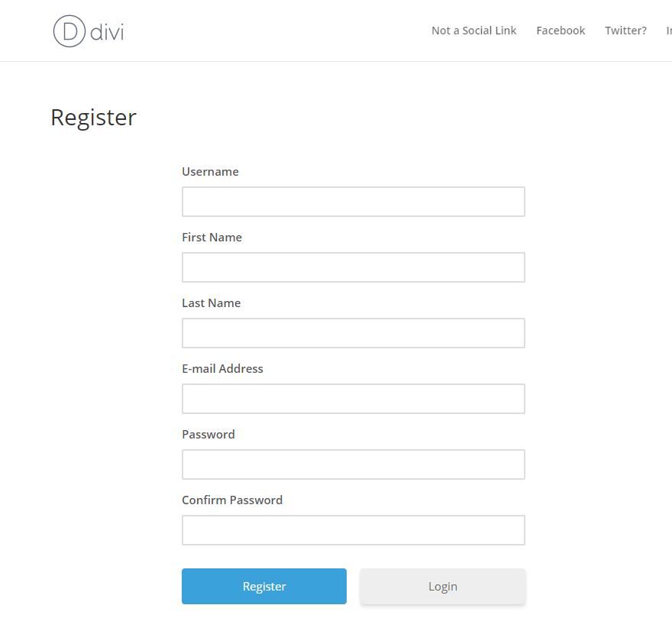Image resolution: width=672 pixels, height=644 pixels.
Task: Click the E-mail Address label
Action: [x=222, y=368]
